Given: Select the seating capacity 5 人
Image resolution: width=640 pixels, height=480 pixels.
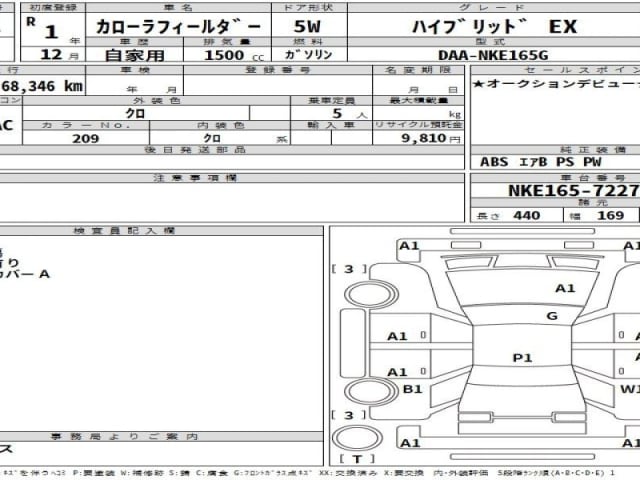Looking at the screenshot, I should tap(349, 114).
